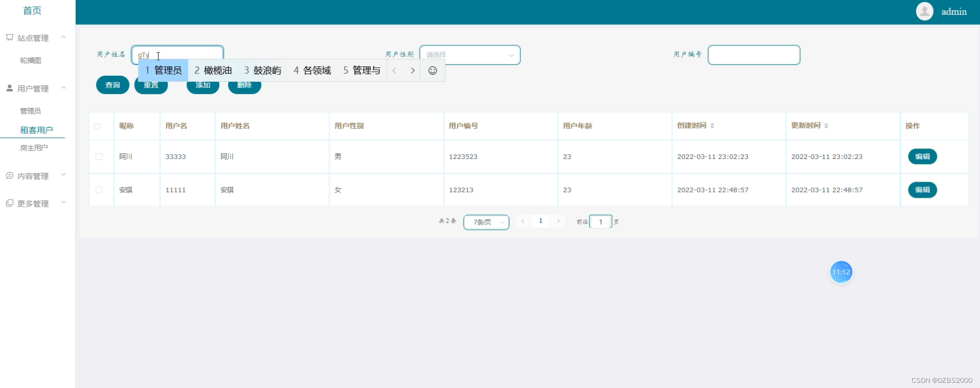The height and width of the screenshot is (388, 980).
Task: Click the 昵称 column header
Action: point(126,126)
